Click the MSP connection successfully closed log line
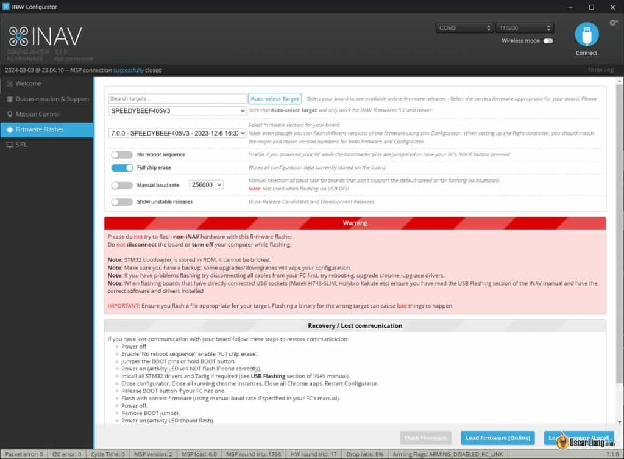The width and height of the screenshot is (624, 459). click(x=83, y=70)
